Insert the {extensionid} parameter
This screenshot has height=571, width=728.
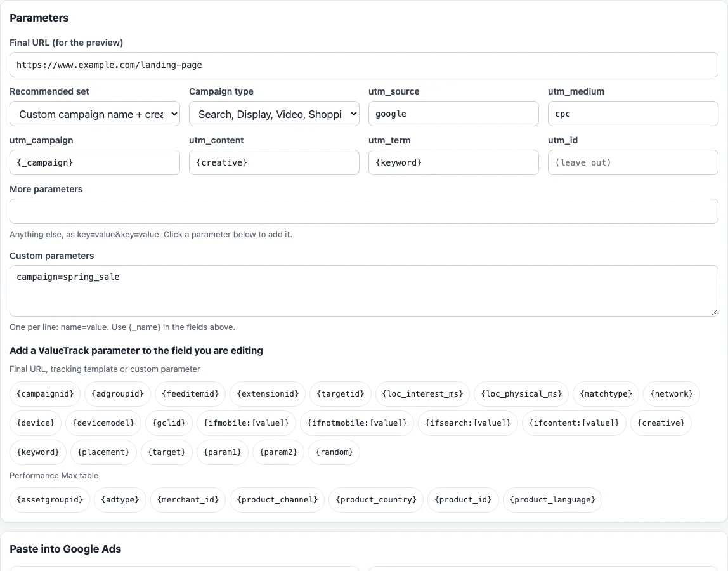click(268, 394)
